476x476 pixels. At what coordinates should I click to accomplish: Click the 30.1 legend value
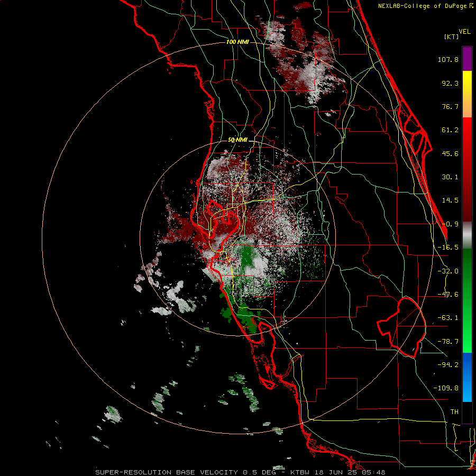tap(450, 177)
